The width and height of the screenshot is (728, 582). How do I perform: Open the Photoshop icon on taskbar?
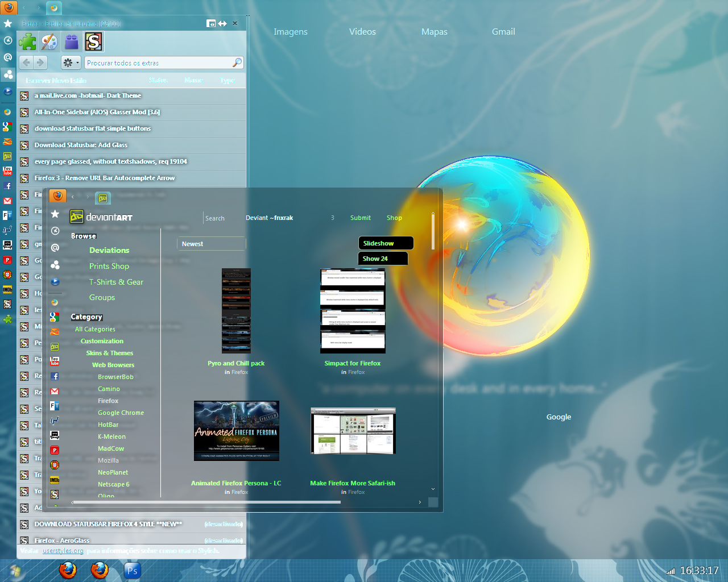(132, 570)
